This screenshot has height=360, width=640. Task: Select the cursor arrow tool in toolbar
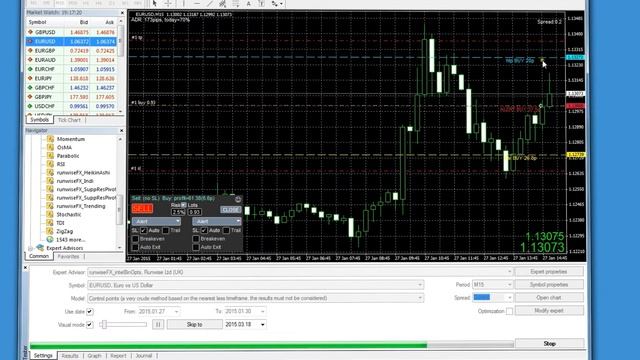click(x=154, y=3)
